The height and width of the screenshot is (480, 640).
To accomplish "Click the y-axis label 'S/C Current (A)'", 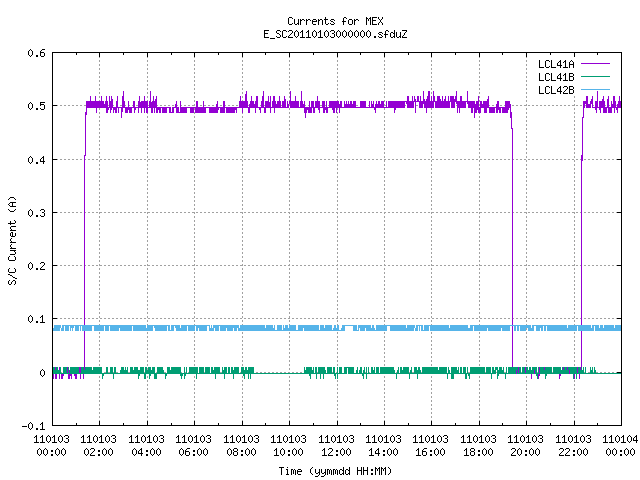I will click(12, 241).
